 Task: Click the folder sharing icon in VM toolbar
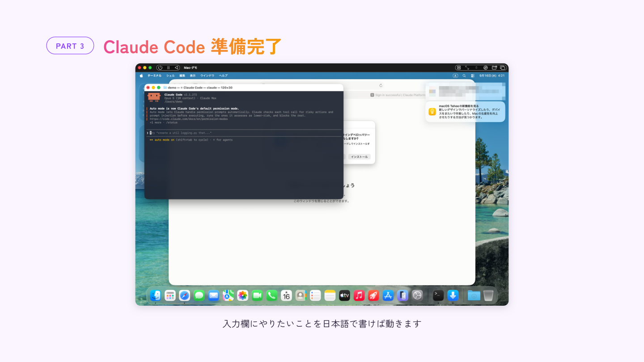click(x=494, y=67)
